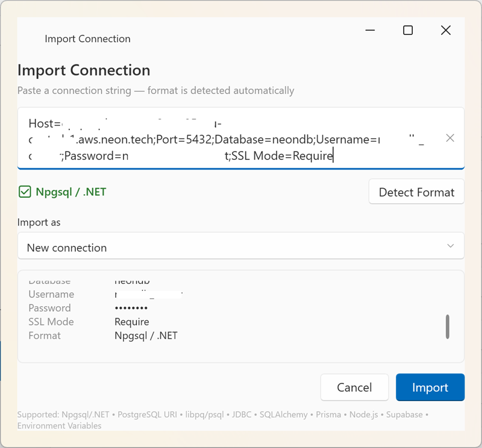
Task: Clear the connection string with the X icon
Action: point(449,138)
